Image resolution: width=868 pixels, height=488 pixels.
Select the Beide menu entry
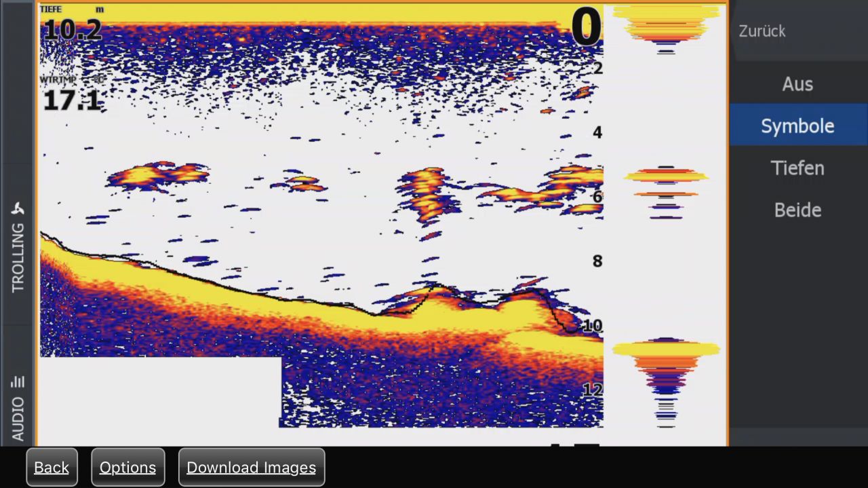tap(797, 210)
